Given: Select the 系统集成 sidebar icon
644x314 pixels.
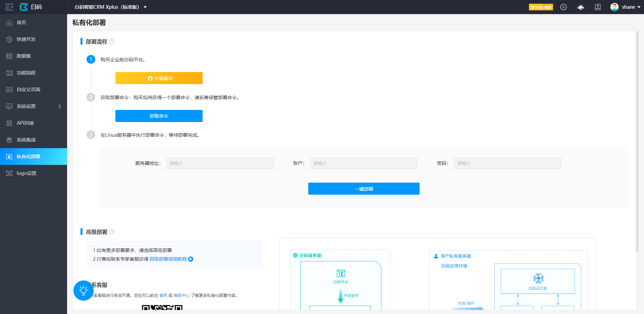Looking at the screenshot, I should coord(9,140).
